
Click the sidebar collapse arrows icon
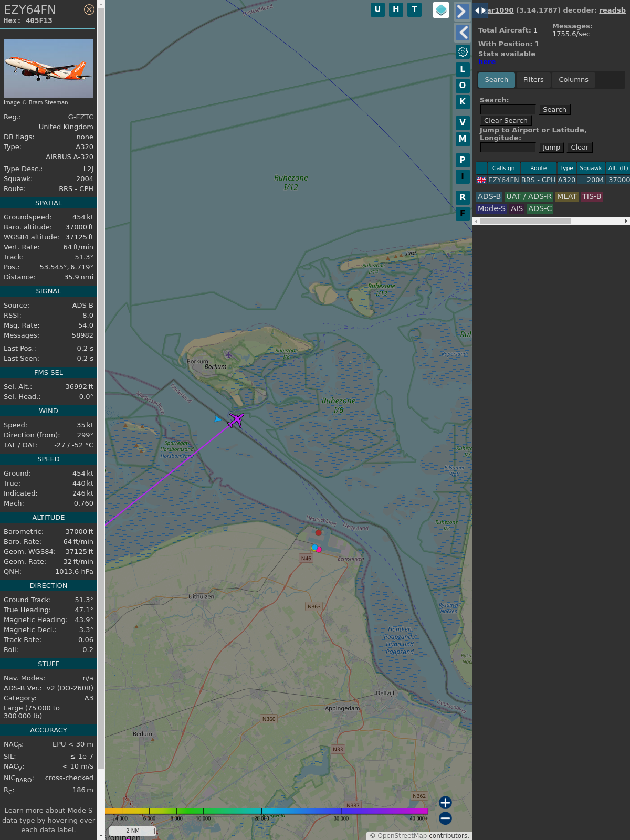pos(480,10)
